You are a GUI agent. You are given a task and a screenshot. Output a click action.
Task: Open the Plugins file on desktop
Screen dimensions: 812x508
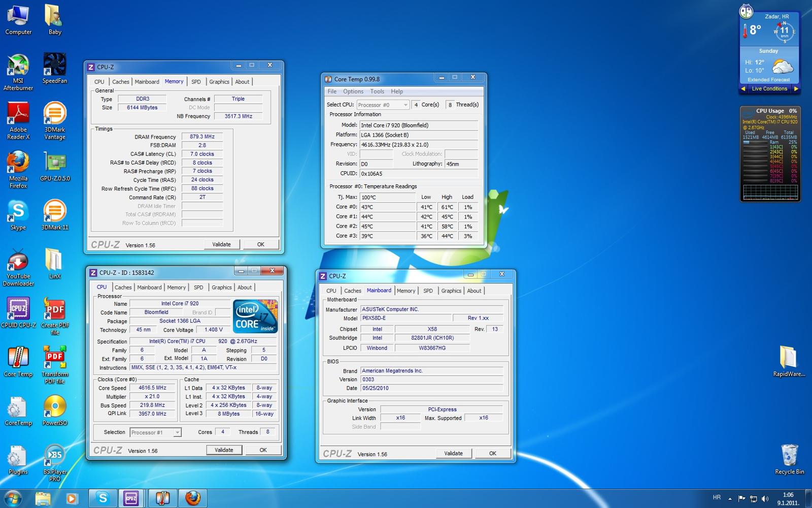point(18,460)
